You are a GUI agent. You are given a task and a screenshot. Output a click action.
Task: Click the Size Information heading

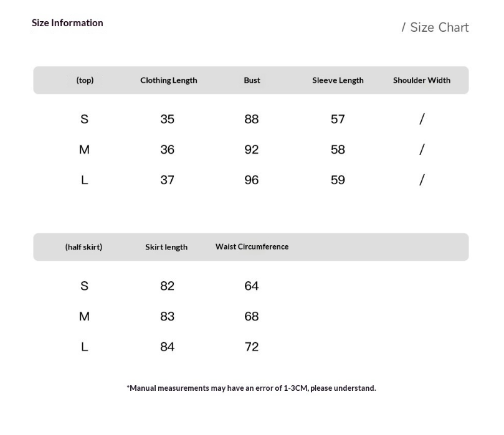point(67,23)
